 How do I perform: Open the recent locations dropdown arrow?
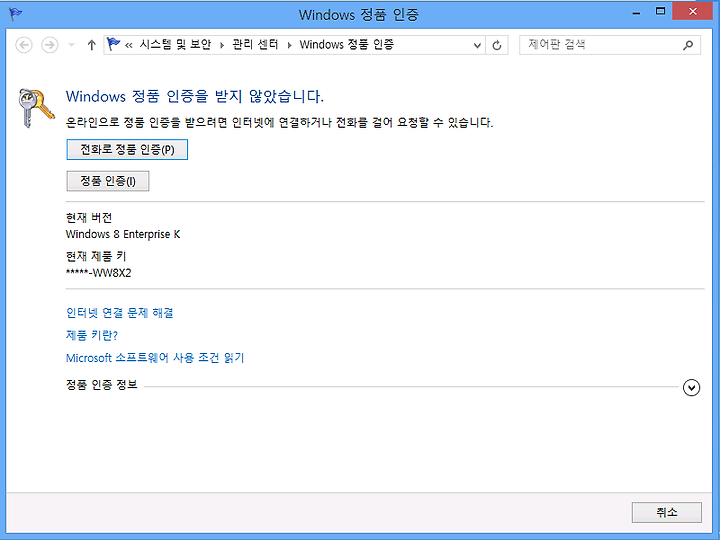(71, 45)
